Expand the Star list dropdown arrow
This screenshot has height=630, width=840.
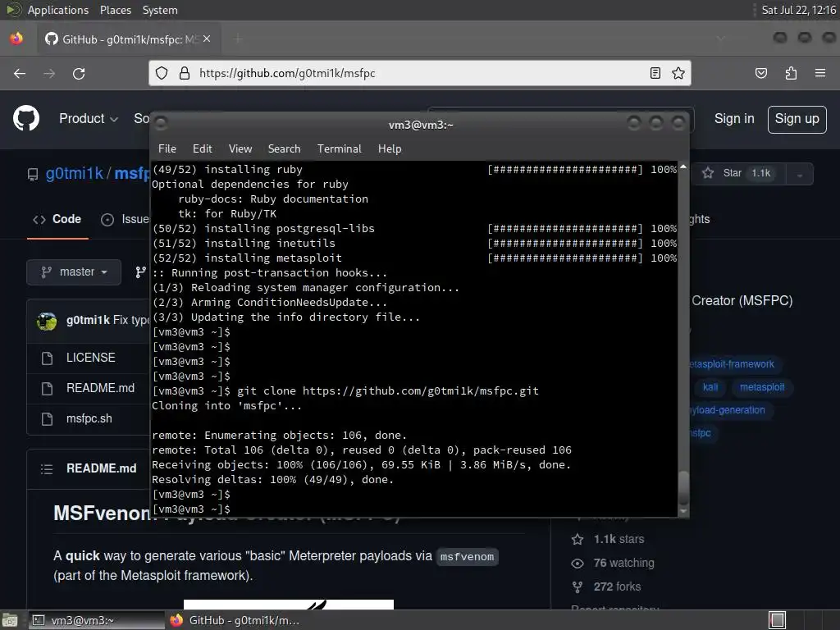pyautogui.click(x=799, y=174)
